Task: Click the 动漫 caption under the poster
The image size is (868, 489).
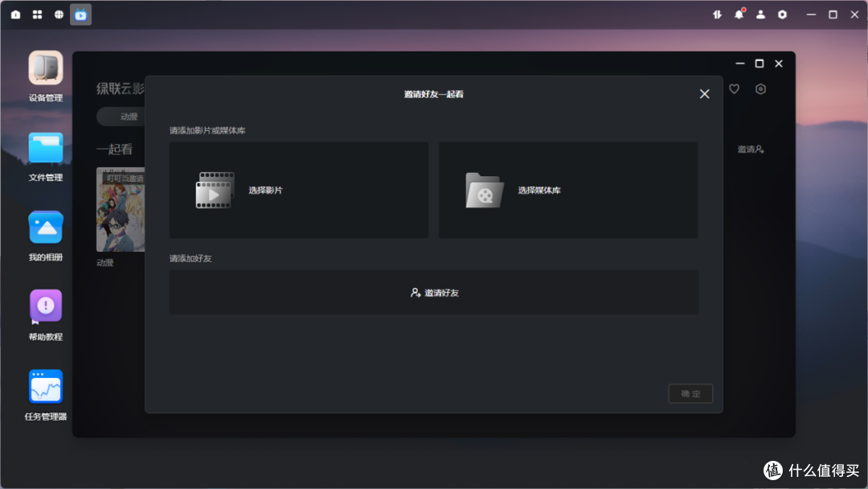Action: [104, 262]
